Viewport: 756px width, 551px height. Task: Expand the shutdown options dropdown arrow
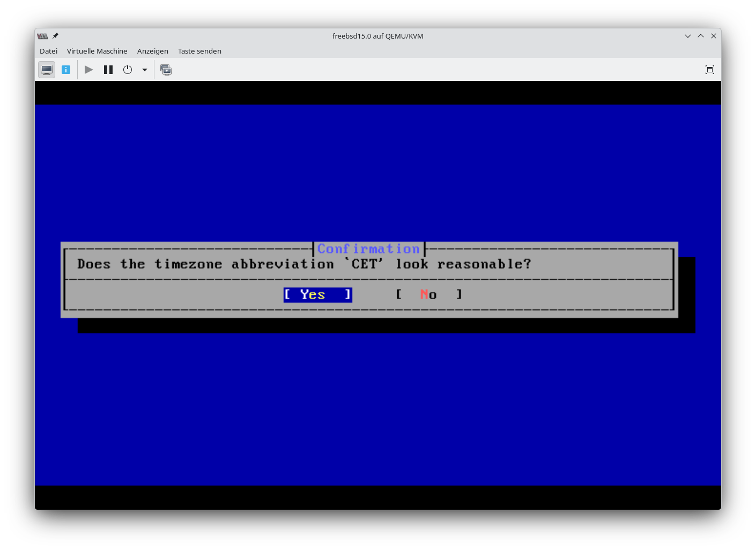145,70
